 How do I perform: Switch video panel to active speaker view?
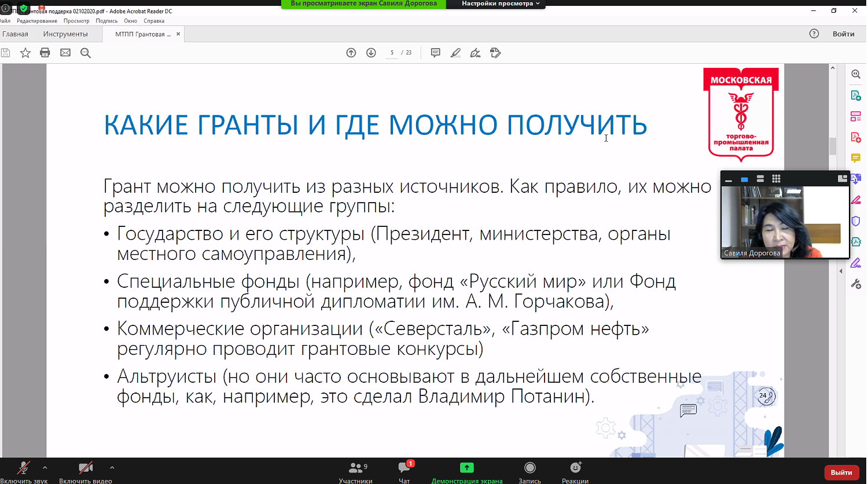coord(744,179)
